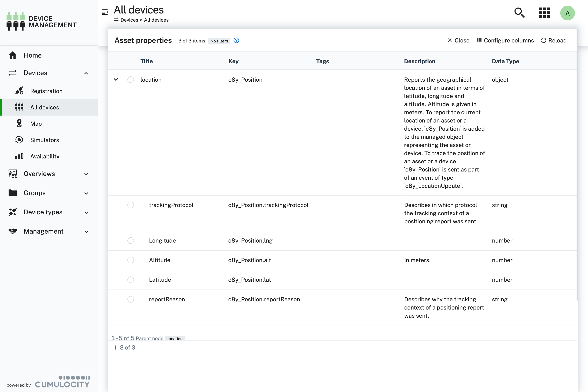The width and height of the screenshot is (588, 392).
Task: Click the user avatar icon
Action: pyautogui.click(x=568, y=13)
